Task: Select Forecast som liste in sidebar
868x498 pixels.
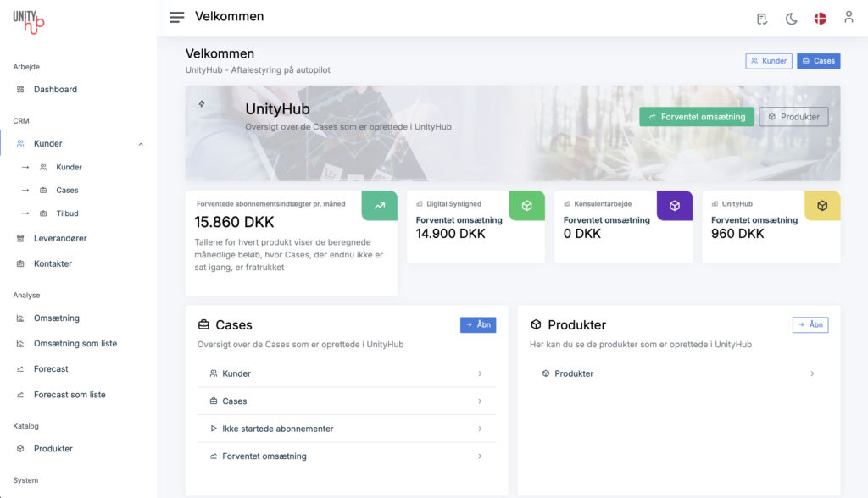Action: 70,395
